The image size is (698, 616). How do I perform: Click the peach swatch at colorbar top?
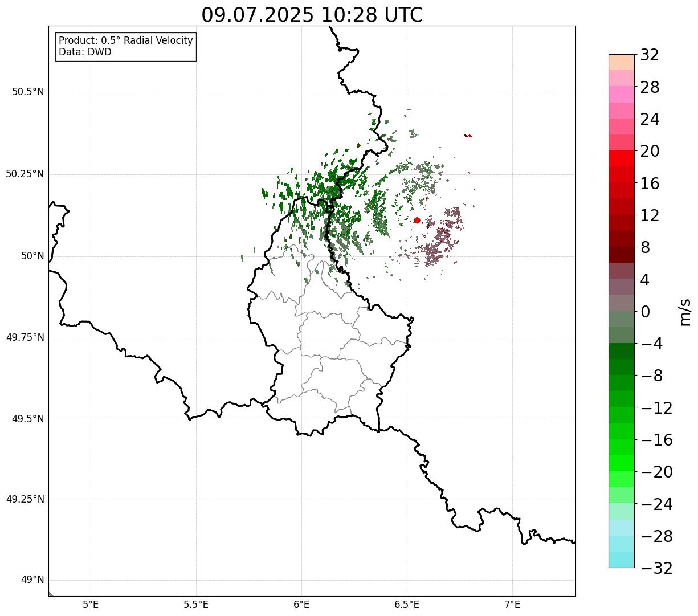pos(622,62)
